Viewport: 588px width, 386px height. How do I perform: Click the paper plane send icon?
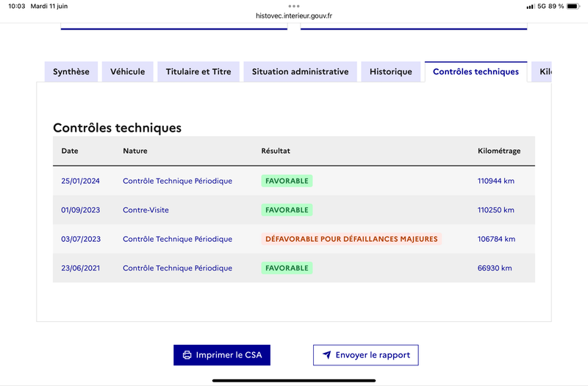(x=326, y=354)
